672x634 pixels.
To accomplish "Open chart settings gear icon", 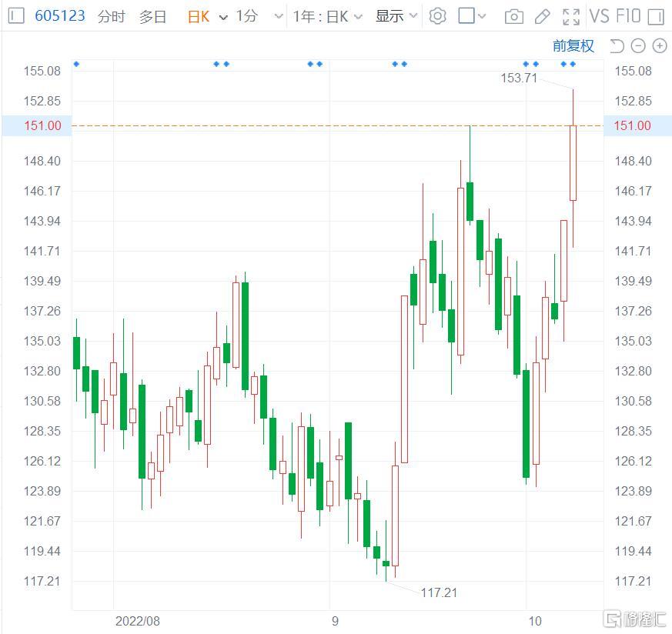I will pyautogui.click(x=437, y=16).
